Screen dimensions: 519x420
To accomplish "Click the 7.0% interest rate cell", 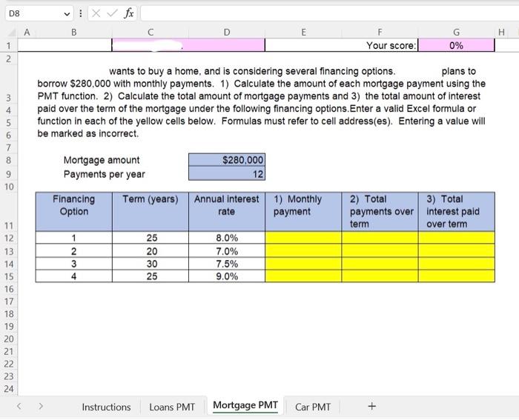I will click(x=227, y=251).
